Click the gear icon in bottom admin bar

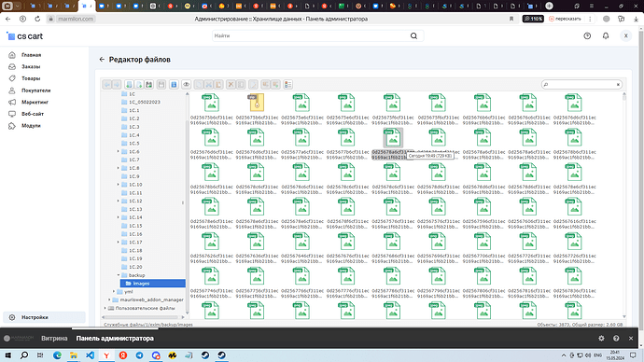point(601,338)
